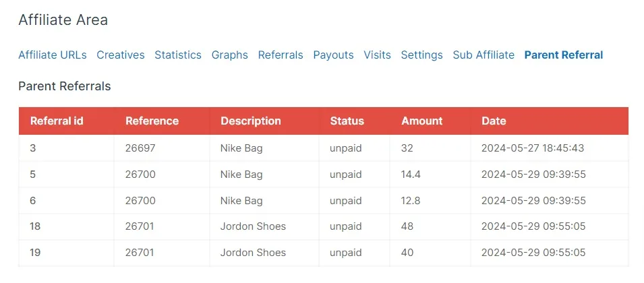Click the Referral id column header
Viewport: 644px width, 283px height.
tap(57, 121)
